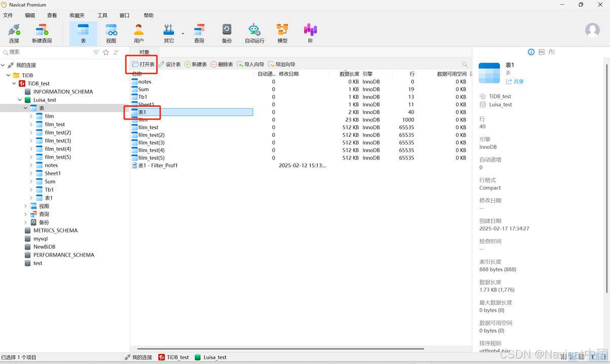Click TiDB_test in bottom breadcrumb bar
This screenshot has width=610, height=364.
click(174, 357)
